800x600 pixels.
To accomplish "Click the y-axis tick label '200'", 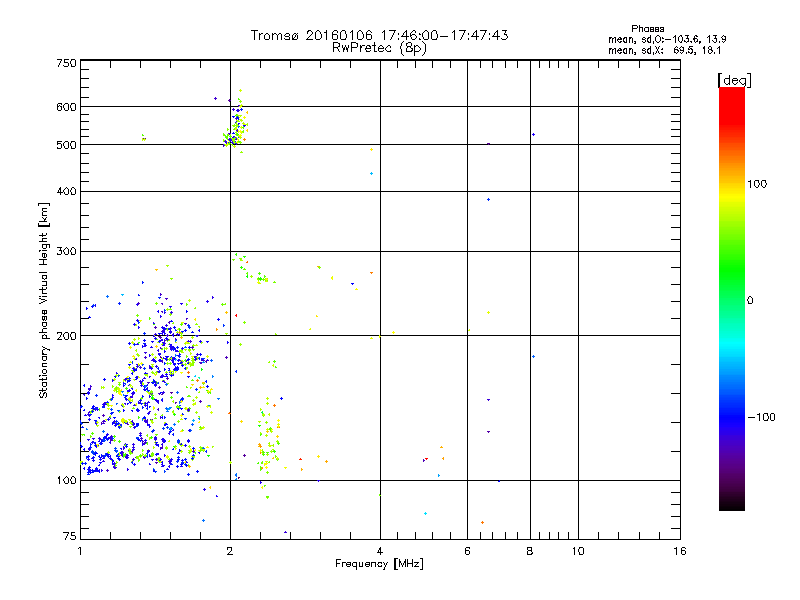I will pyautogui.click(x=66, y=336).
